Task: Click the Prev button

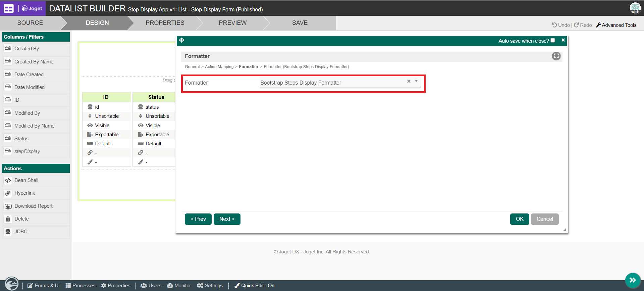Action: 198,219
